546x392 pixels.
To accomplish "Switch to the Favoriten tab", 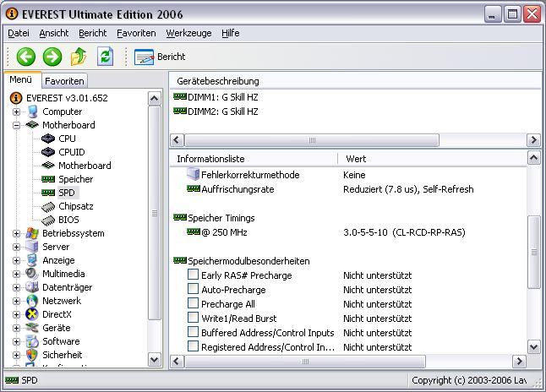I will pyautogui.click(x=64, y=81).
